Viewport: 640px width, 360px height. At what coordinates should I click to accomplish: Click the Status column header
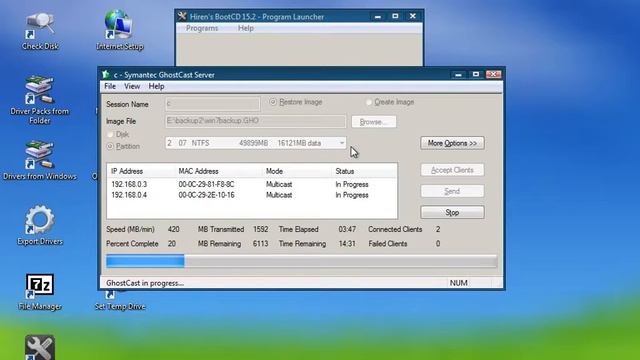(x=364, y=171)
